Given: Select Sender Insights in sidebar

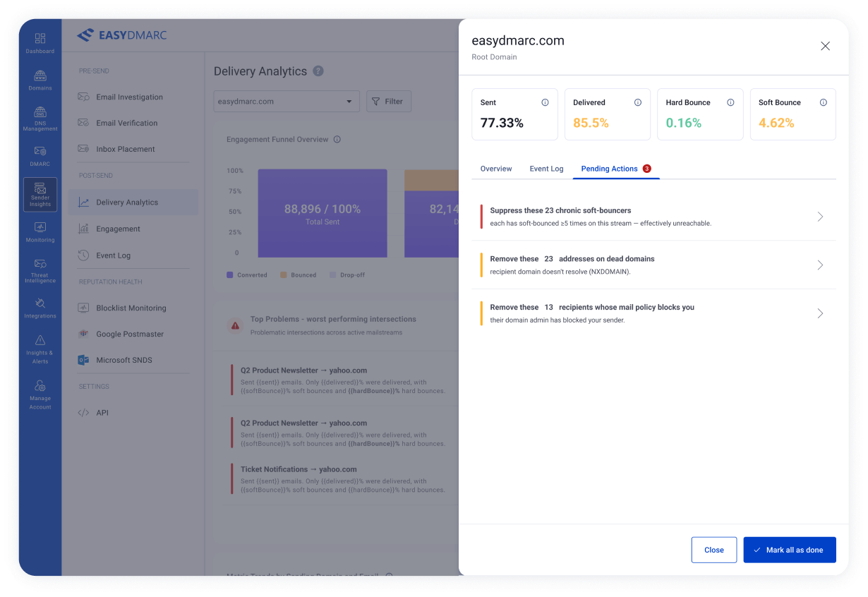Looking at the screenshot, I should click(x=40, y=194).
